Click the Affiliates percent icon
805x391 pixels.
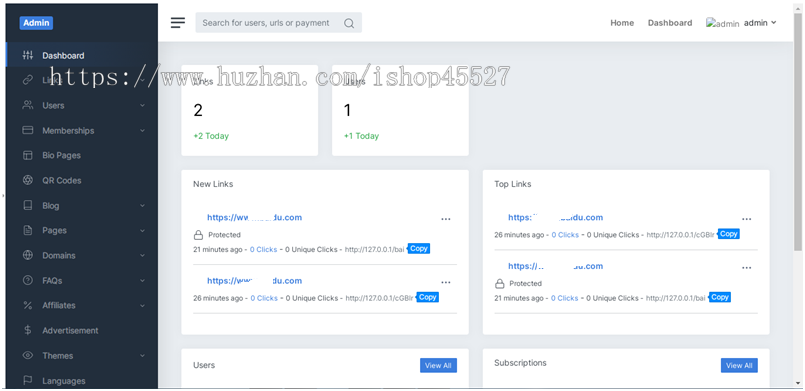pyautogui.click(x=28, y=305)
